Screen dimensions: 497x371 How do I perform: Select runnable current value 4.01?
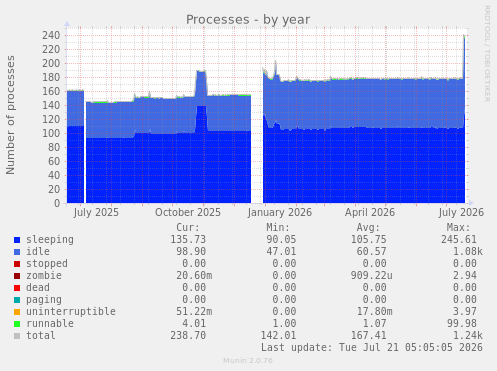[194, 324]
